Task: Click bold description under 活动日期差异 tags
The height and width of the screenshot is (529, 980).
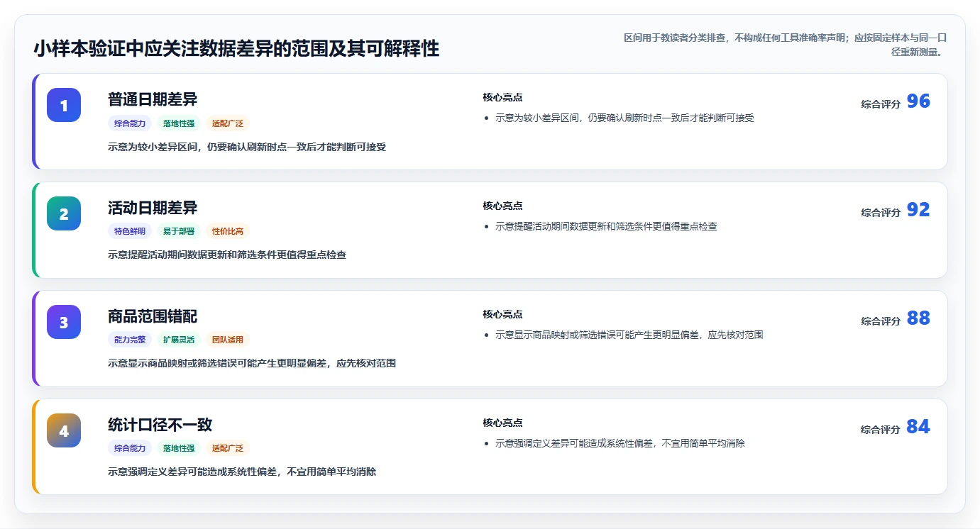Action: pyautogui.click(x=227, y=255)
